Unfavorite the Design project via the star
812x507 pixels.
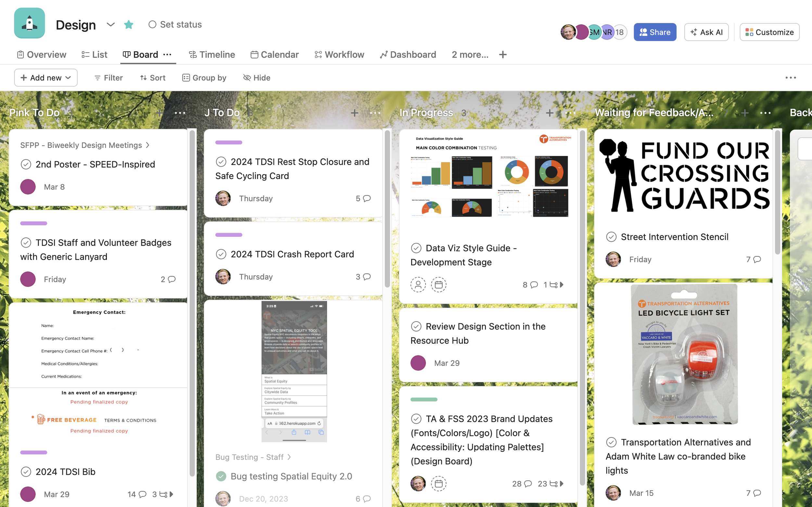click(129, 24)
